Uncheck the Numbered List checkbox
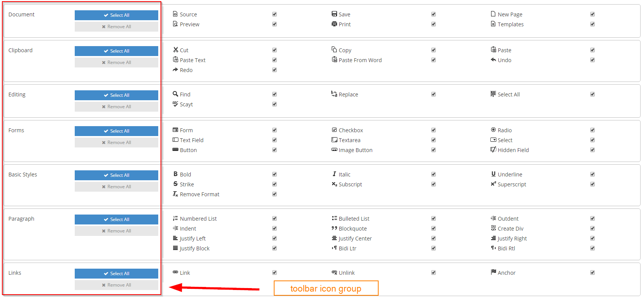This screenshot has height=298, width=644. 274,218
